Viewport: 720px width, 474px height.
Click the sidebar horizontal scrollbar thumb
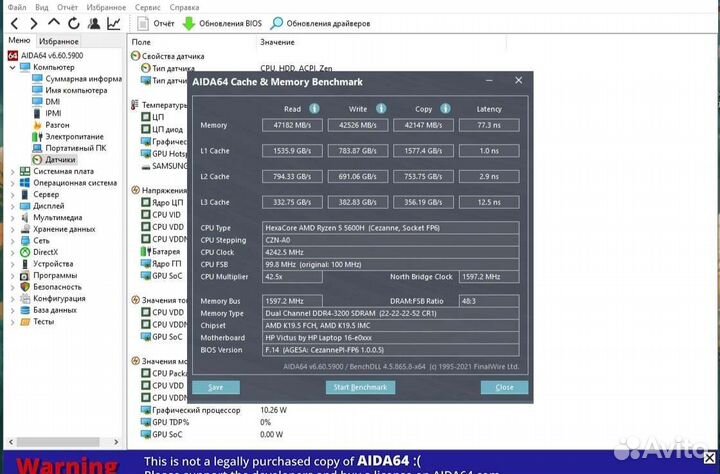[x=58, y=442]
